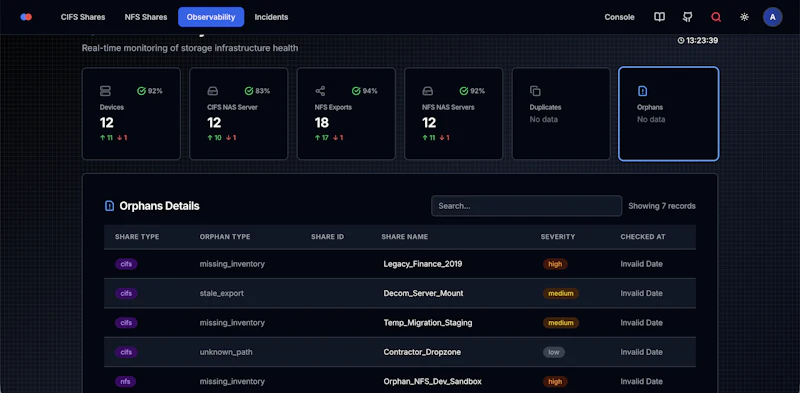800x393 pixels.
Task: Select the NFS NAS Servers card
Action: pyautogui.click(x=454, y=114)
